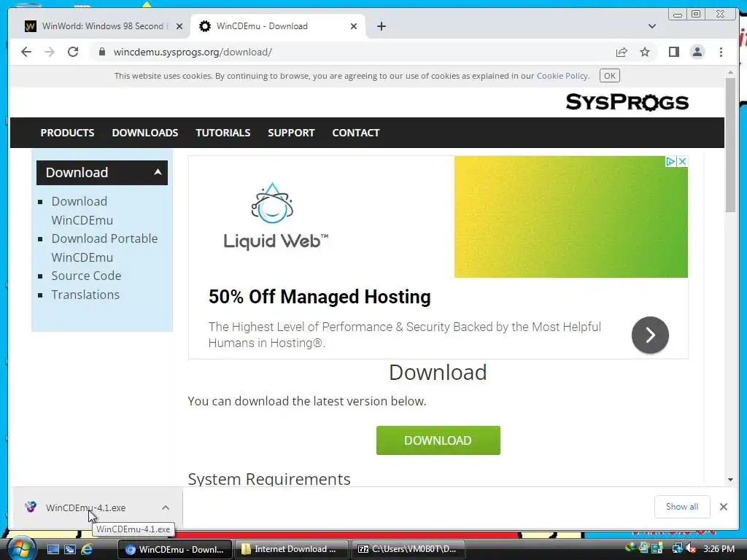The image size is (747, 560).
Task: Click 50% Off Managed Hosting headline
Action: [320, 297]
